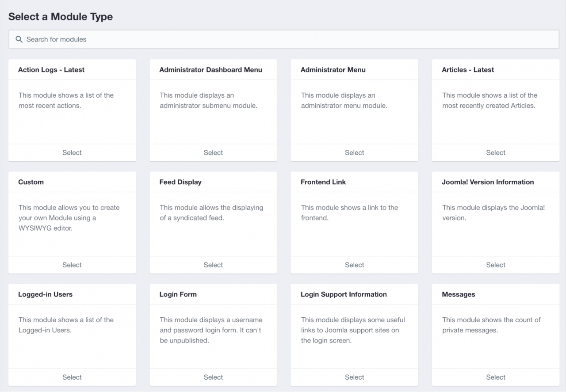
Task: Click the Search for modules field
Action: pyautogui.click(x=283, y=39)
